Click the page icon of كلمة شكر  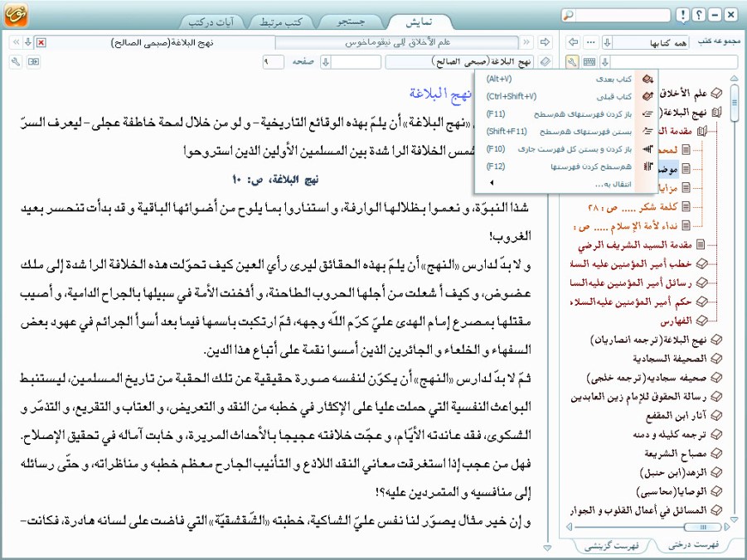(686, 206)
